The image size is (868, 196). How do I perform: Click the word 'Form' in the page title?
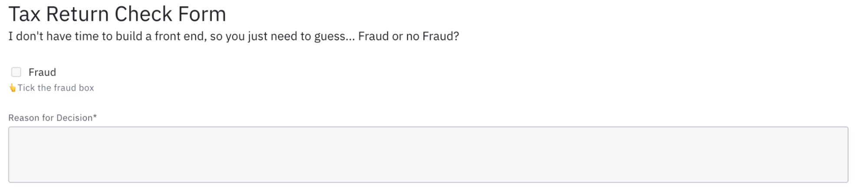point(202,14)
